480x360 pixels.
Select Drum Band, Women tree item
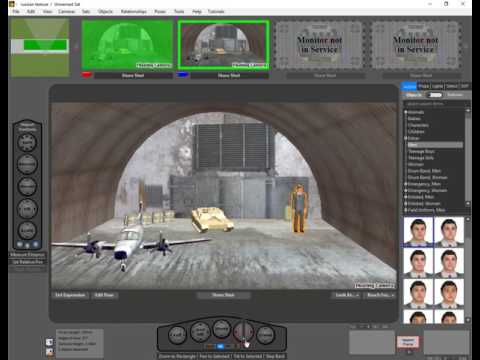(427, 177)
